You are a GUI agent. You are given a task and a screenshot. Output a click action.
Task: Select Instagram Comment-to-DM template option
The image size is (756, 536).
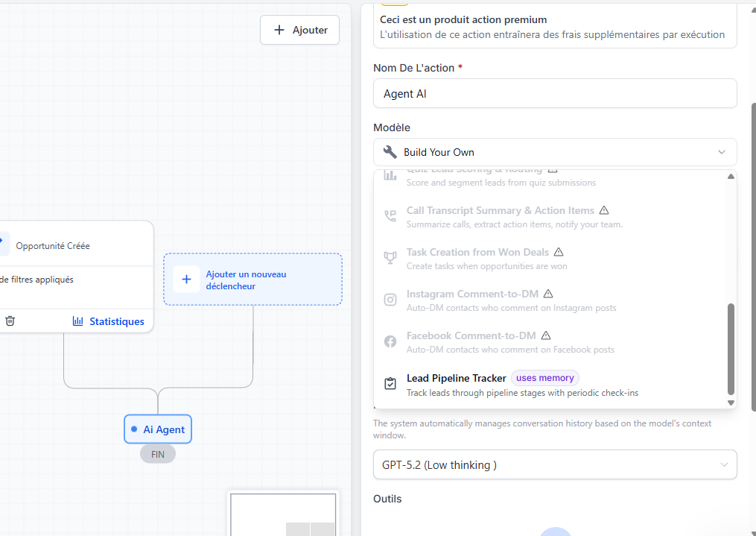[x=550, y=300]
